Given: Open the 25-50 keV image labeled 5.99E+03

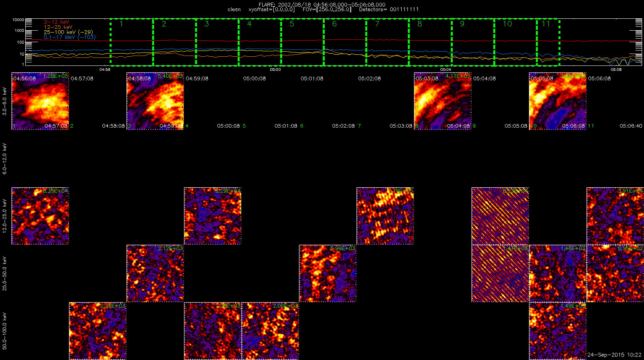Looking at the screenshot, I should tap(328, 273).
